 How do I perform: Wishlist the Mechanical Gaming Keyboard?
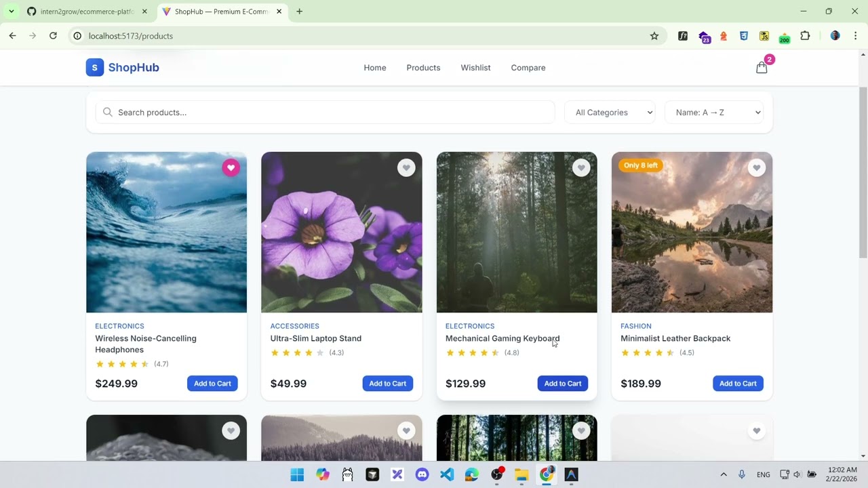(x=581, y=167)
